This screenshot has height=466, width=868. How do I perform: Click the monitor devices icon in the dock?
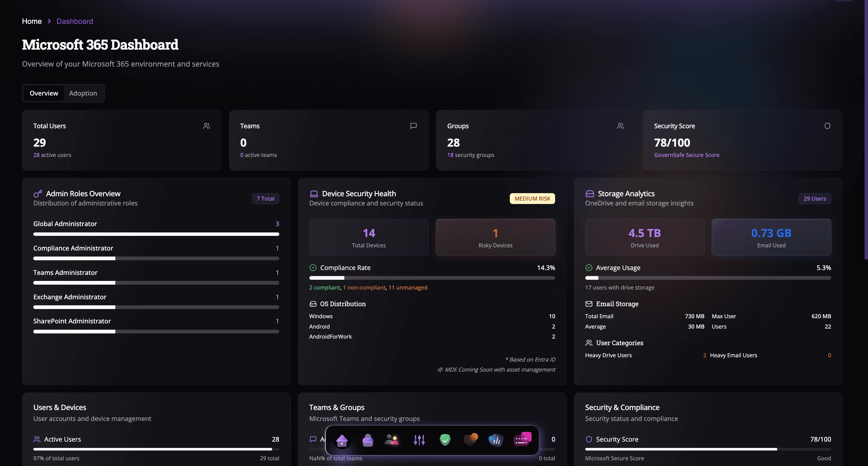pos(470,439)
